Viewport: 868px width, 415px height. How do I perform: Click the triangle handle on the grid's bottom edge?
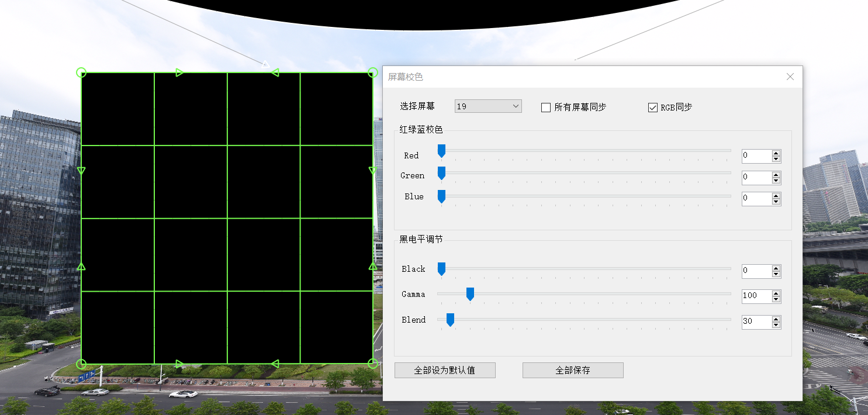178,364
